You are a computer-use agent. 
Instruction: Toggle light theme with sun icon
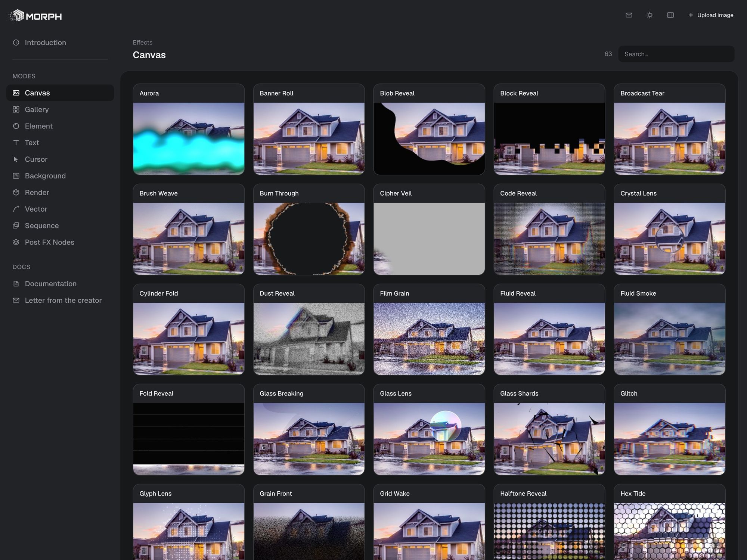click(650, 15)
